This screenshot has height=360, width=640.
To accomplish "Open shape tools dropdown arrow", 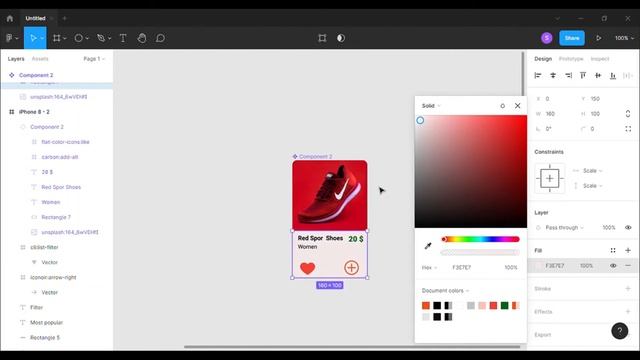I will coord(87,38).
